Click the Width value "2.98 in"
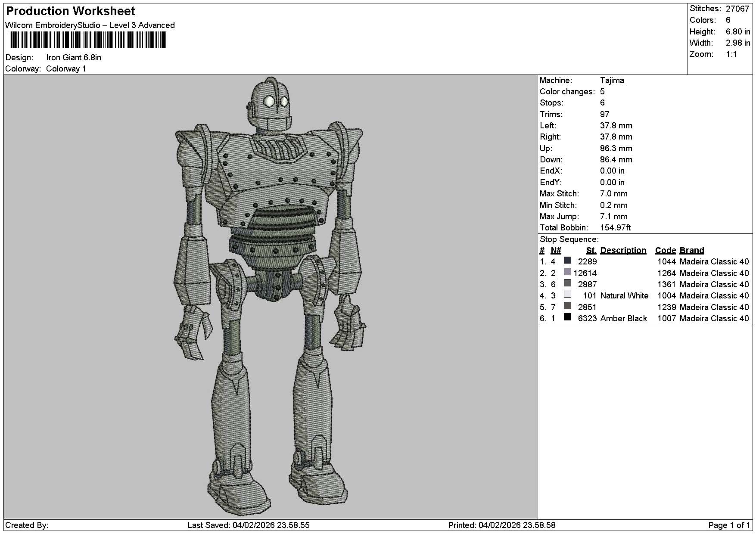The width and height of the screenshot is (756, 534). [x=738, y=43]
